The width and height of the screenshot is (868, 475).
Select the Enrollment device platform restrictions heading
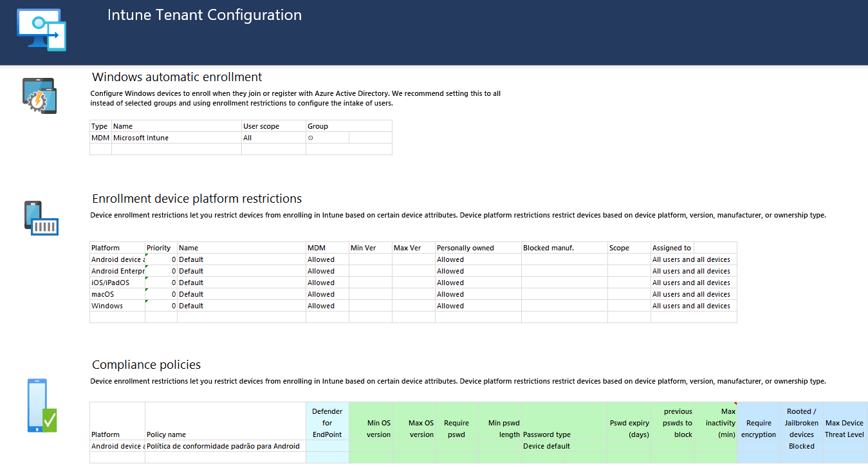tap(197, 199)
